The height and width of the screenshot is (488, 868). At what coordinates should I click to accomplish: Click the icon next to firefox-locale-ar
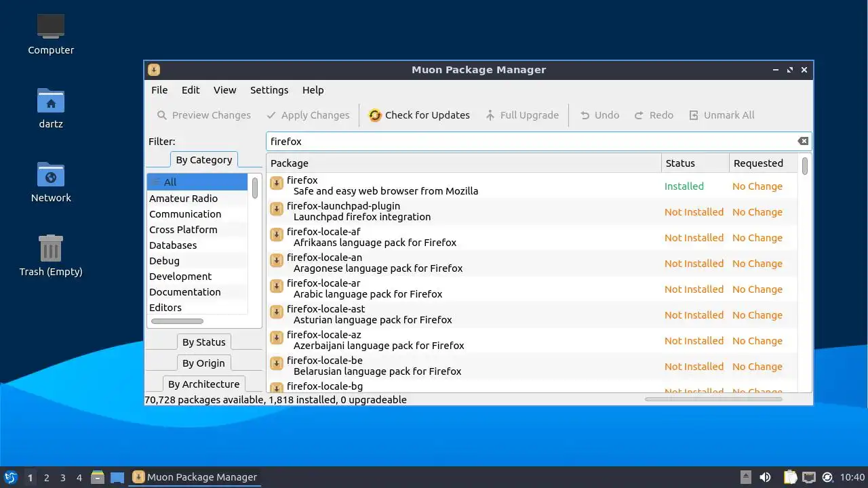[x=277, y=286]
